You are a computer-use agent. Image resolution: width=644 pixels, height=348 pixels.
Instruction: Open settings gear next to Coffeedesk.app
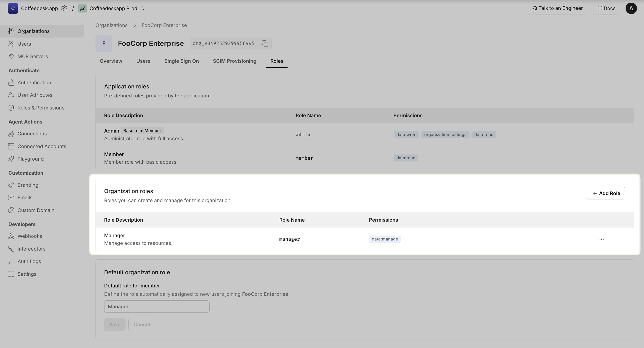pyautogui.click(x=64, y=8)
